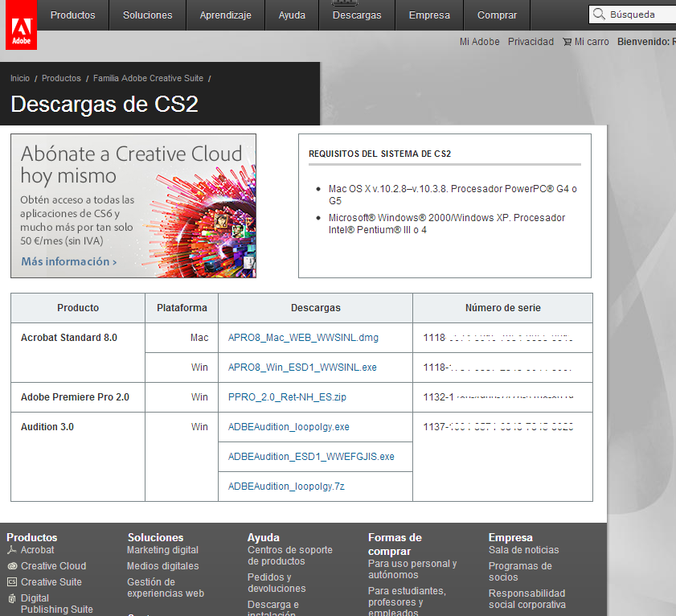The height and width of the screenshot is (616, 676).
Task: Open Pedidos y devoluciones footer link
Action: [277, 583]
